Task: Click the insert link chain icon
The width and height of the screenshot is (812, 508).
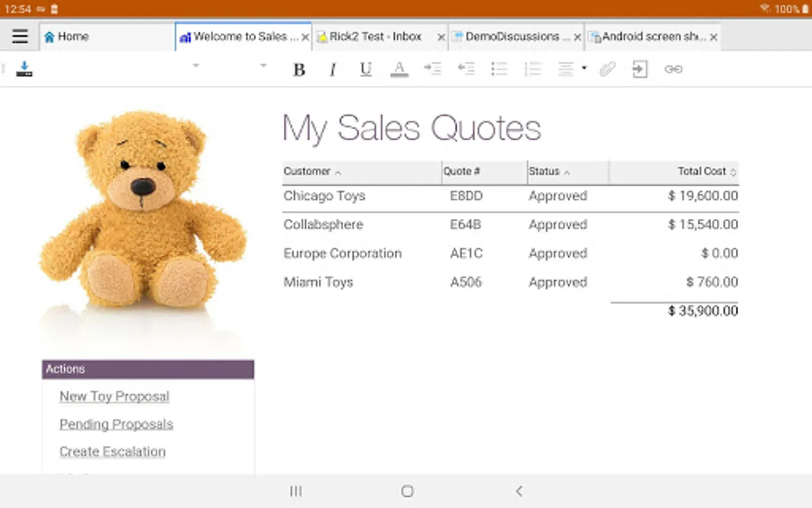Action: point(673,69)
